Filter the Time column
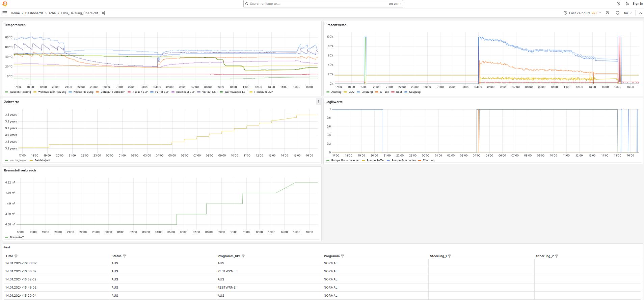This screenshot has height=300, width=644. click(x=16, y=256)
